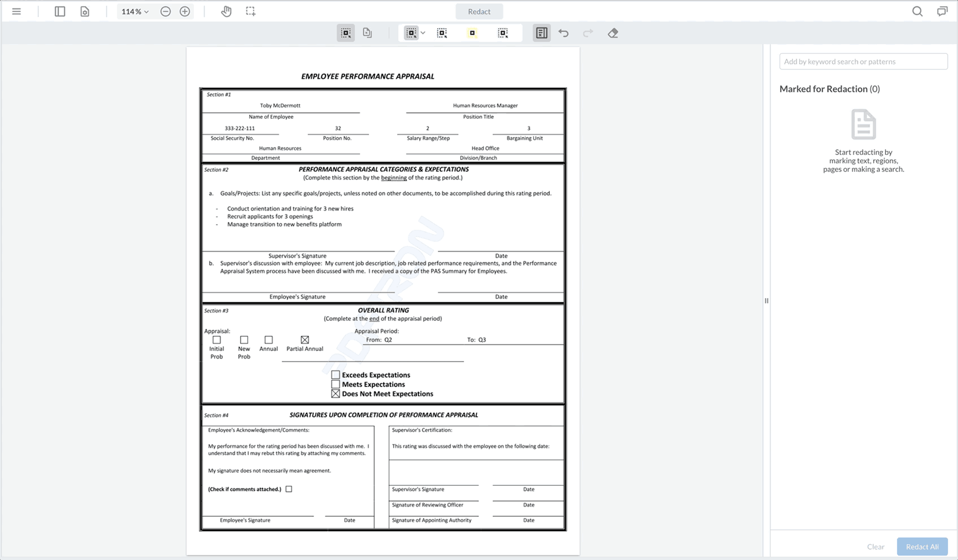Open the 114% zoom level dropdown
958x560 pixels.
pyautogui.click(x=135, y=11)
